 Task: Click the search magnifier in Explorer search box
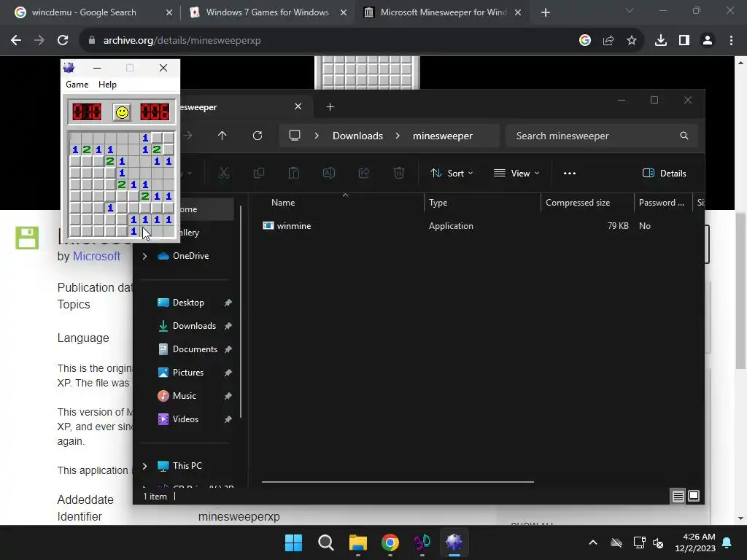click(x=684, y=136)
